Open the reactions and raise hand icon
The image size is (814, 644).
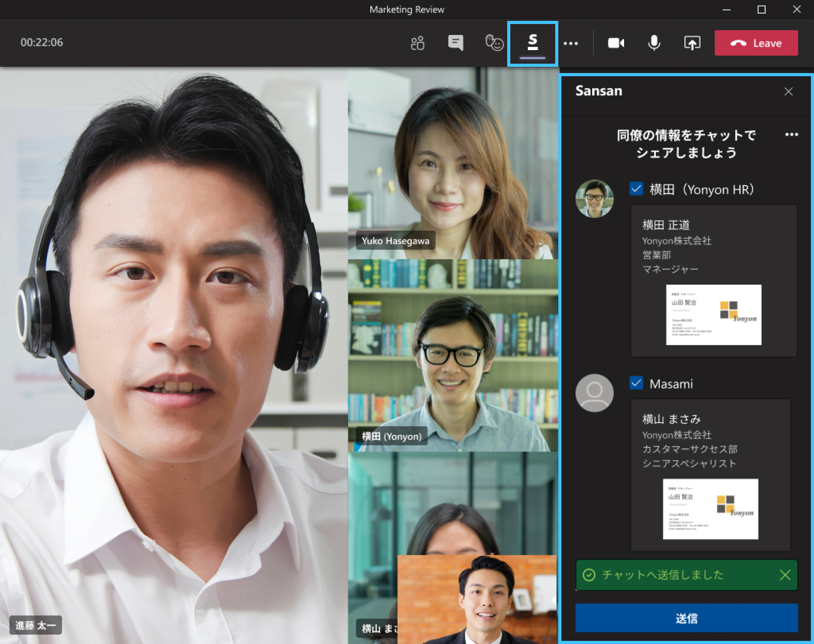tap(494, 43)
